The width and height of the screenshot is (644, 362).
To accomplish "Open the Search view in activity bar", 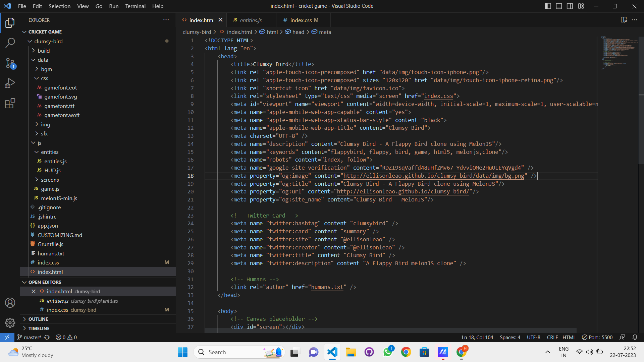I will [10, 43].
